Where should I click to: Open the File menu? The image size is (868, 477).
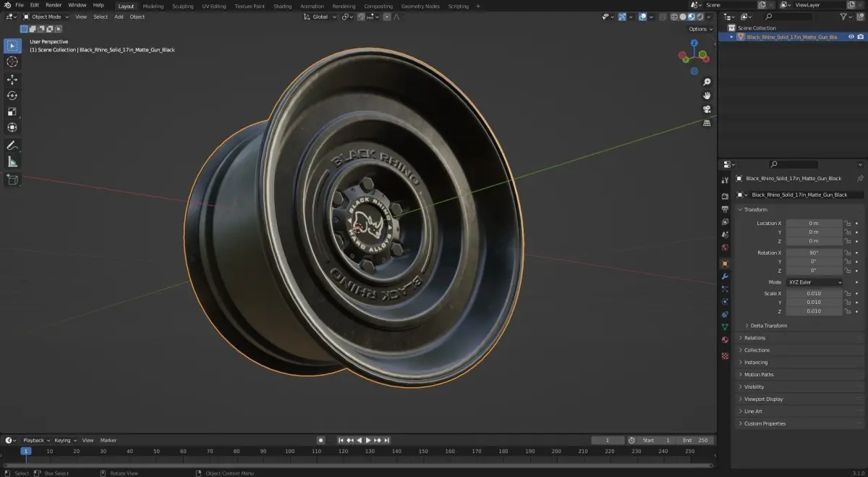[x=20, y=5]
